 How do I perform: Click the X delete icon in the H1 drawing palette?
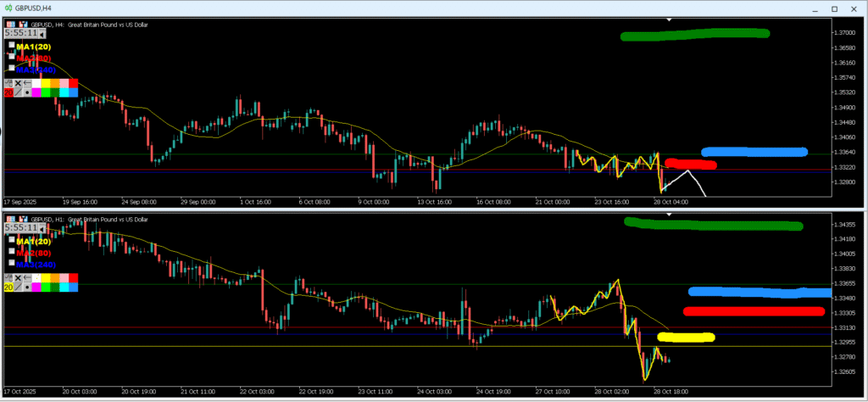(x=18, y=278)
